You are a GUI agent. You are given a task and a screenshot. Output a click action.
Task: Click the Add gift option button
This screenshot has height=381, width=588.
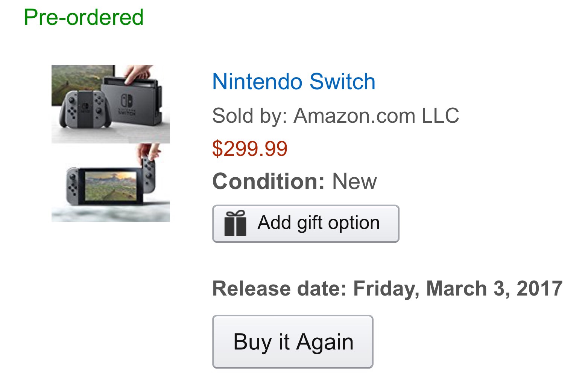pos(305,223)
